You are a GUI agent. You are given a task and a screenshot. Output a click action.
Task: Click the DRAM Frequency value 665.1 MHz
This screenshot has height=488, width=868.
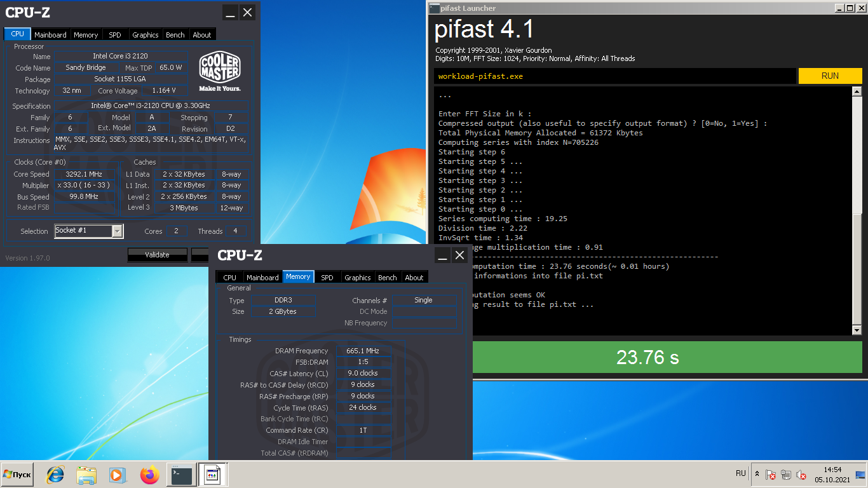[363, 351]
